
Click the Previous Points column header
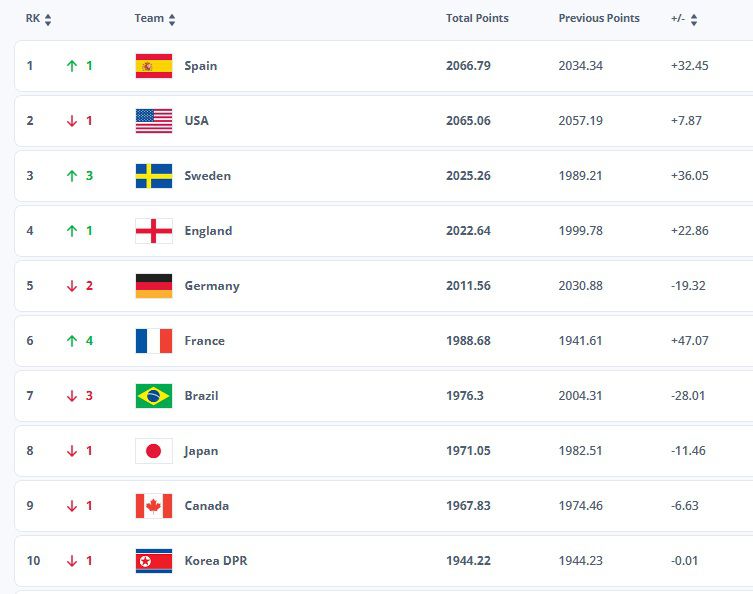click(598, 18)
